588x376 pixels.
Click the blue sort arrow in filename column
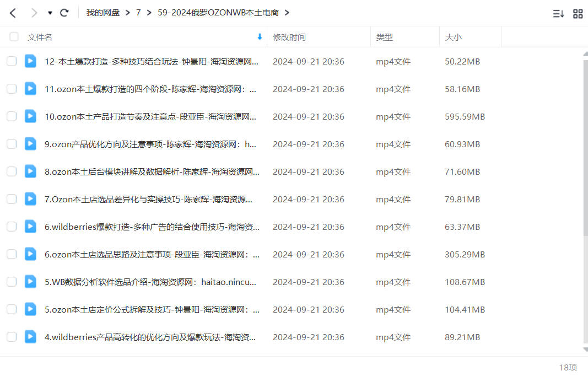[x=260, y=37]
